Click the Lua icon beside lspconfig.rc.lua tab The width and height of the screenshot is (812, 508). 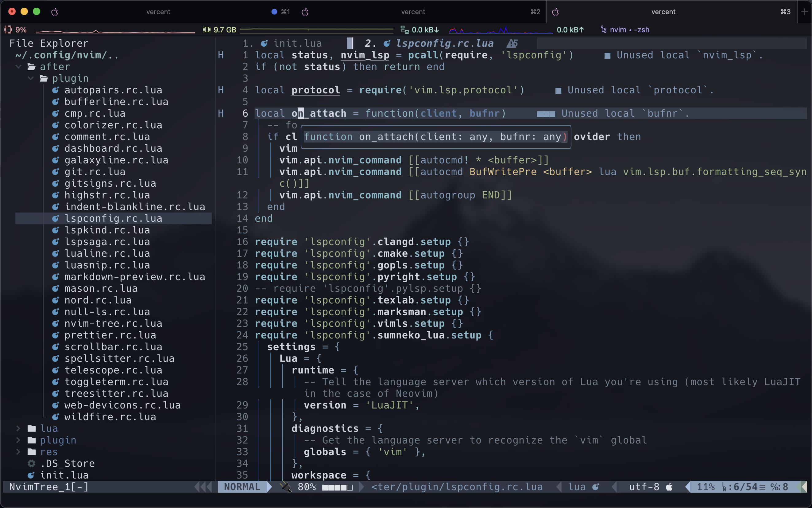(387, 43)
